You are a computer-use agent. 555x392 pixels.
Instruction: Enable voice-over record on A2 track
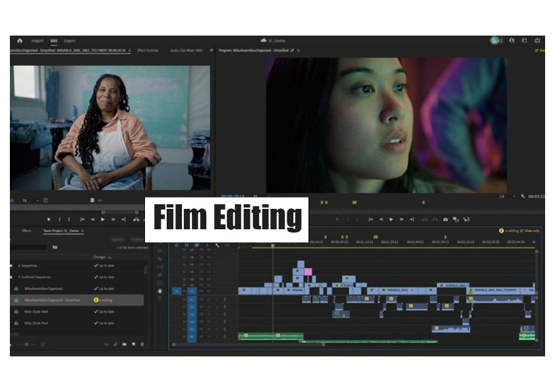tap(225, 307)
